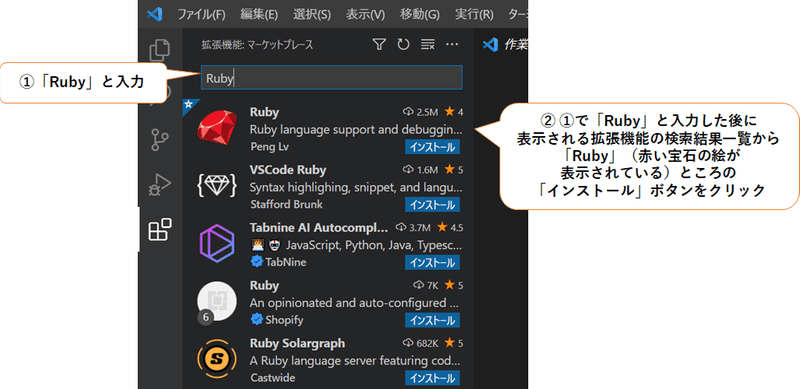Click the 6 extension pack badge on Shopify
Screen dimensions: 800x389
click(206, 318)
